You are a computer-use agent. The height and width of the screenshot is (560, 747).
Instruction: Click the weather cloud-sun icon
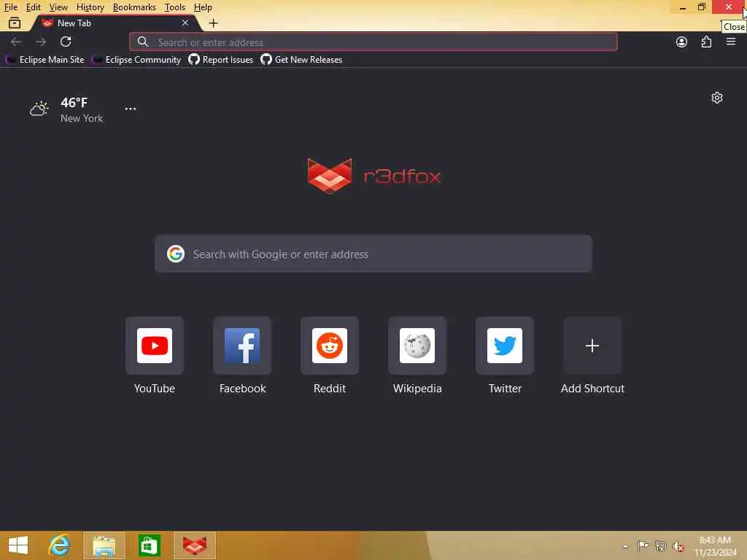[39, 109]
